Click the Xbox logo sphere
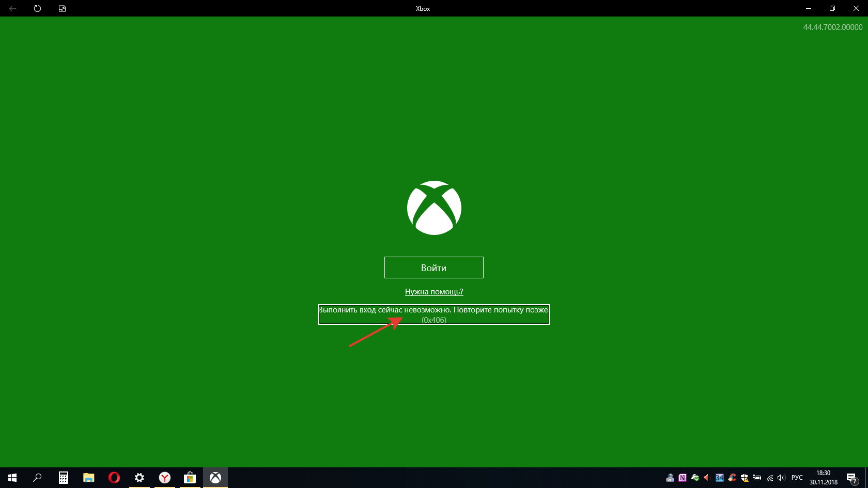 click(434, 208)
